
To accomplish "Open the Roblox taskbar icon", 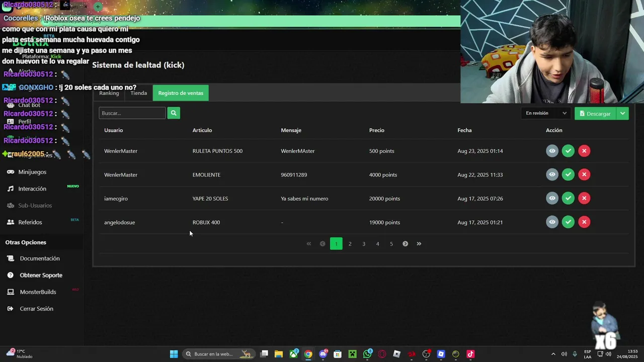I will [x=396, y=354].
